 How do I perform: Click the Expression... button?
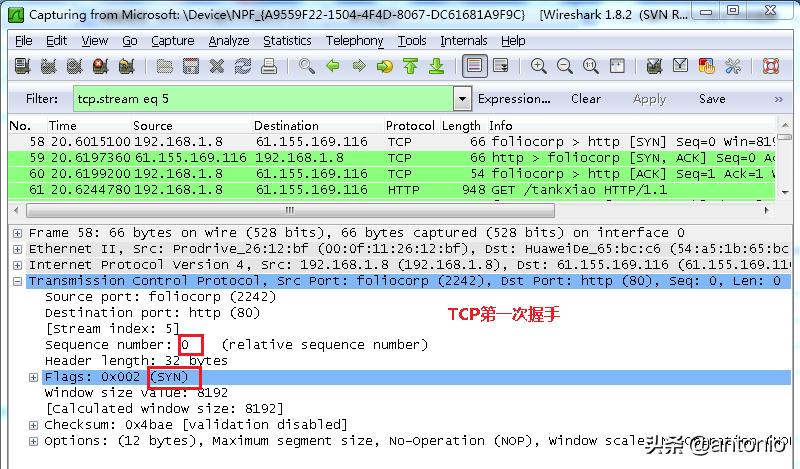coord(514,99)
